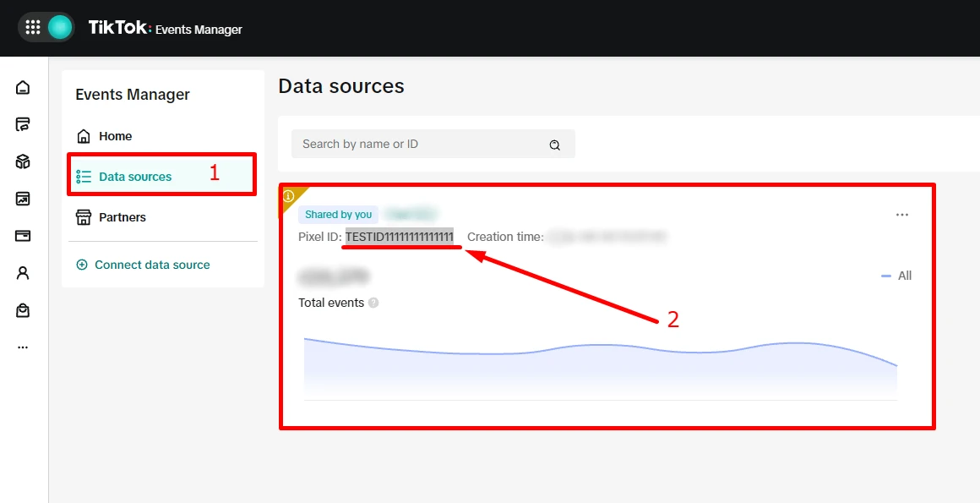This screenshot has height=503, width=980.
Task: Click the Shared by you tag
Action: point(338,215)
